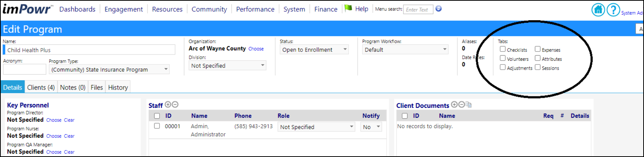Switch to the History tab
The width and height of the screenshot is (644, 157).
click(x=118, y=87)
